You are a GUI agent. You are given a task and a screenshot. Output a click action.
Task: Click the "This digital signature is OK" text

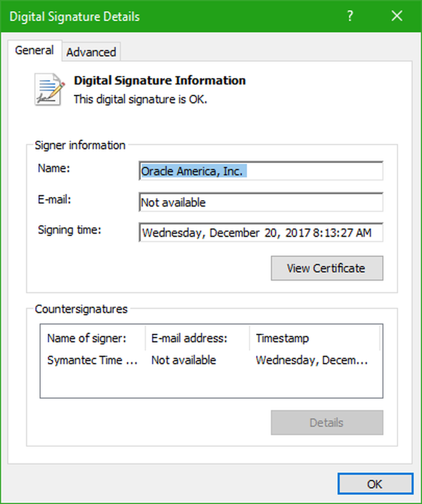tap(140, 99)
